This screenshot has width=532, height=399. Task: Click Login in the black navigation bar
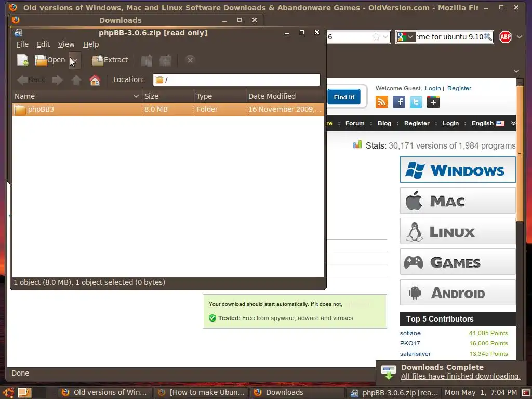pyautogui.click(x=450, y=123)
